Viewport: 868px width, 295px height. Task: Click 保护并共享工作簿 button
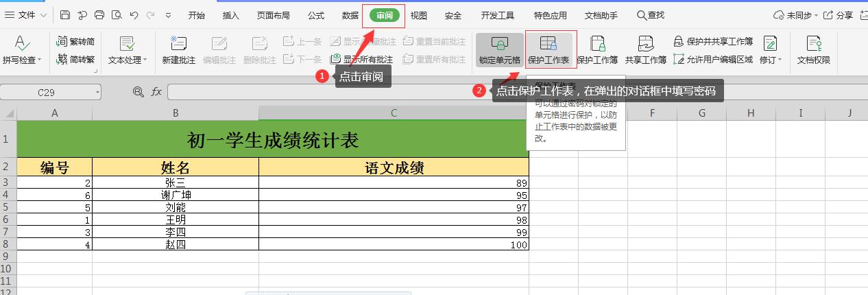tap(713, 42)
